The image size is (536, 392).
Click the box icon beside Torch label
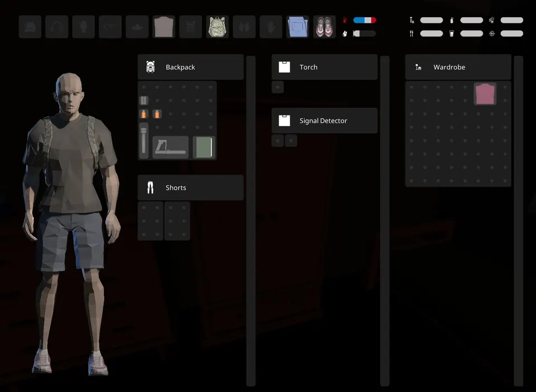coord(284,67)
